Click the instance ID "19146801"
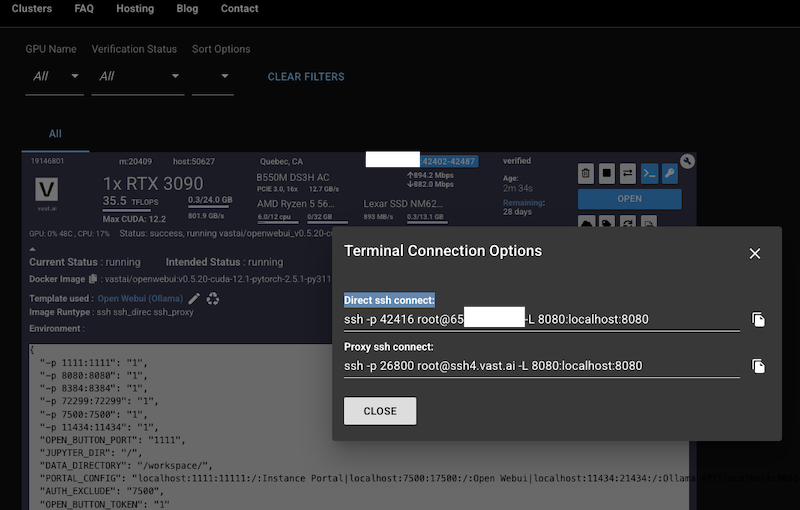 (x=47, y=161)
